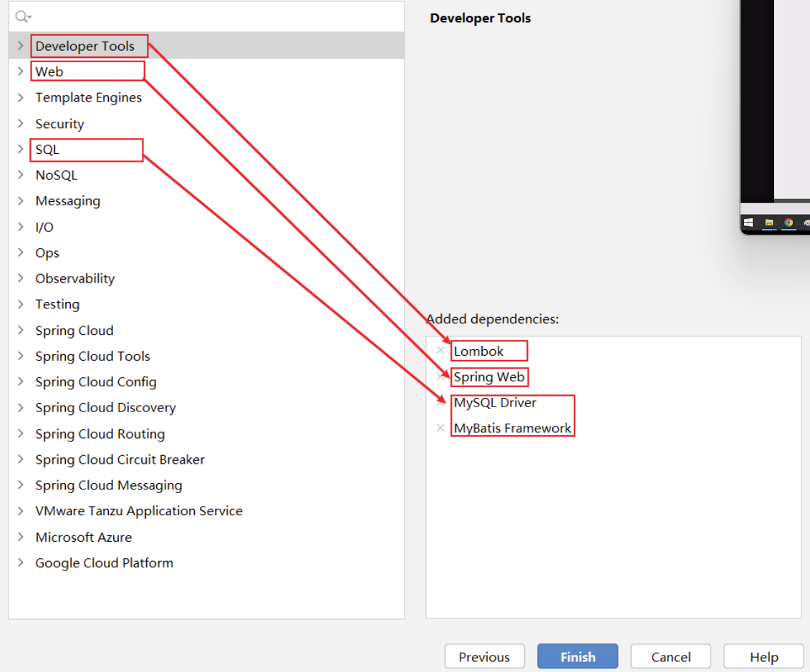This screenshot has height=672, width=810.
Task: Expand Microsoft Azure chevron
Action: [x=21, y=537]
